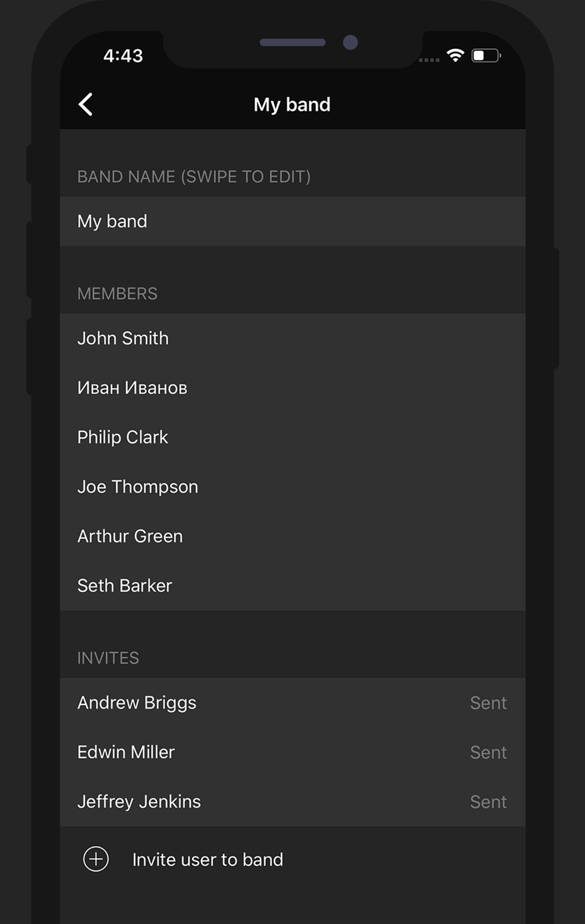
Task: Select member Иван Иванов
Action: (292, 388)
